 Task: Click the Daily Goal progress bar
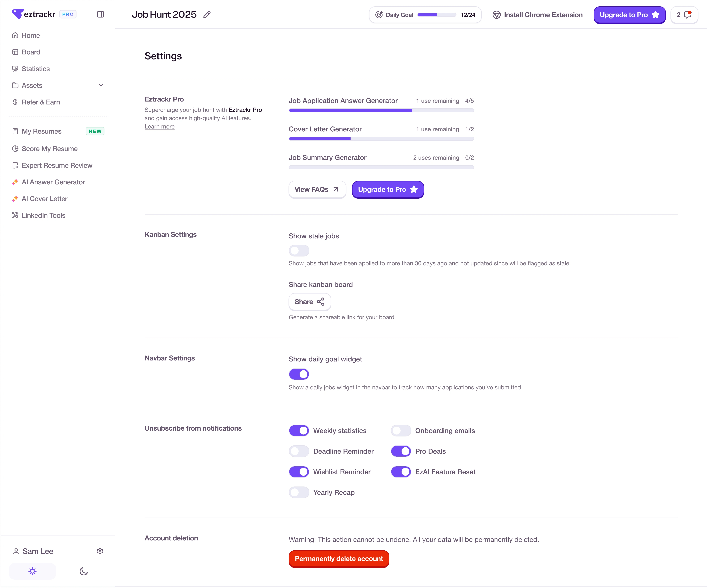(437, 15)
